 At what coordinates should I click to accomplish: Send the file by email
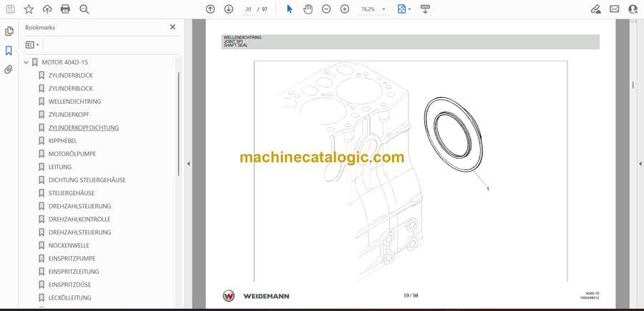(x=614, y=9)
